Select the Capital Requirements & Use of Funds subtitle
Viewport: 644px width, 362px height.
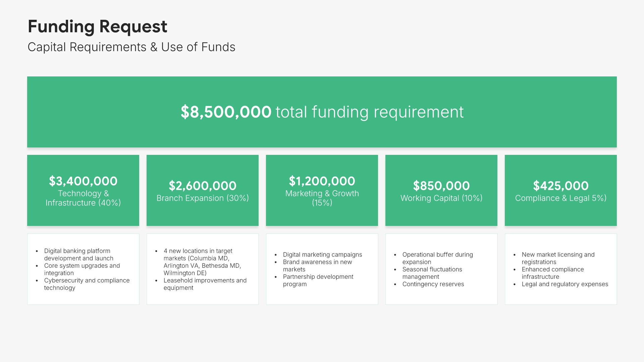point(131,47)
